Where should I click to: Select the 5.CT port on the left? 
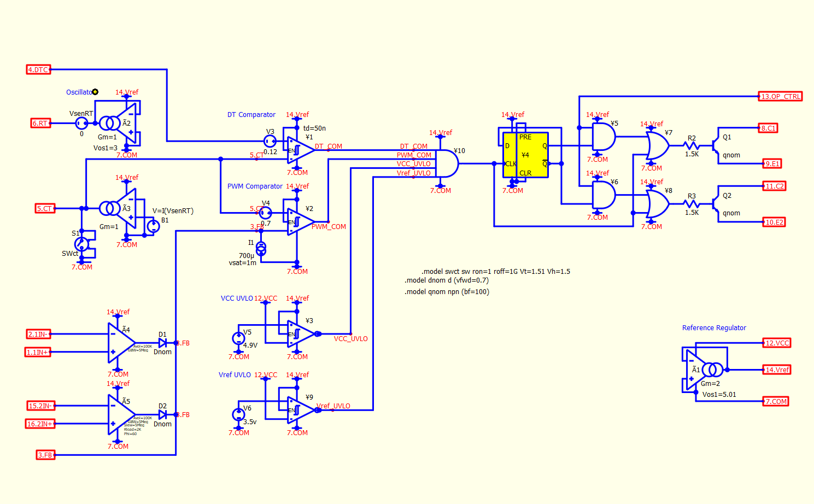[45, 208]
